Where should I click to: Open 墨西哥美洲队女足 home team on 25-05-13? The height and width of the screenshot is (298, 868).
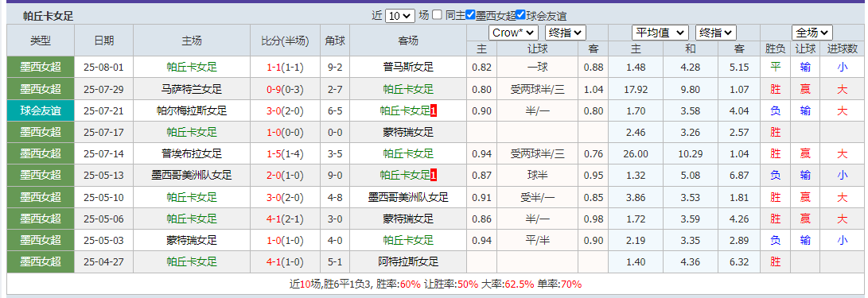point(192,176)
